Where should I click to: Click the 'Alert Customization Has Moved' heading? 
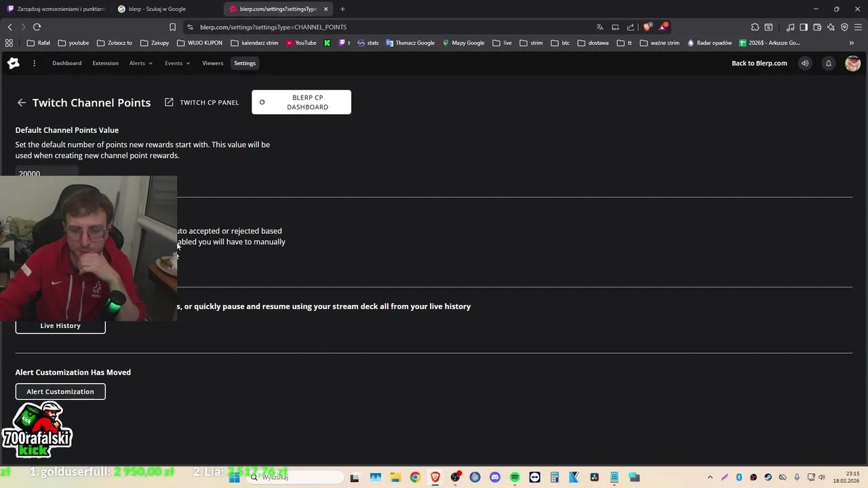coord(73,372)
